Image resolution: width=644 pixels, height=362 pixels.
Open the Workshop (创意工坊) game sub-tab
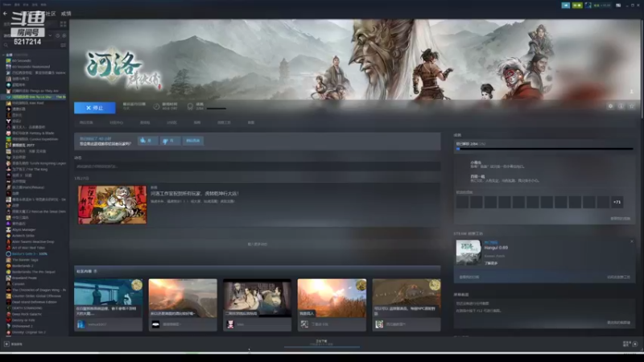[224, 123]
